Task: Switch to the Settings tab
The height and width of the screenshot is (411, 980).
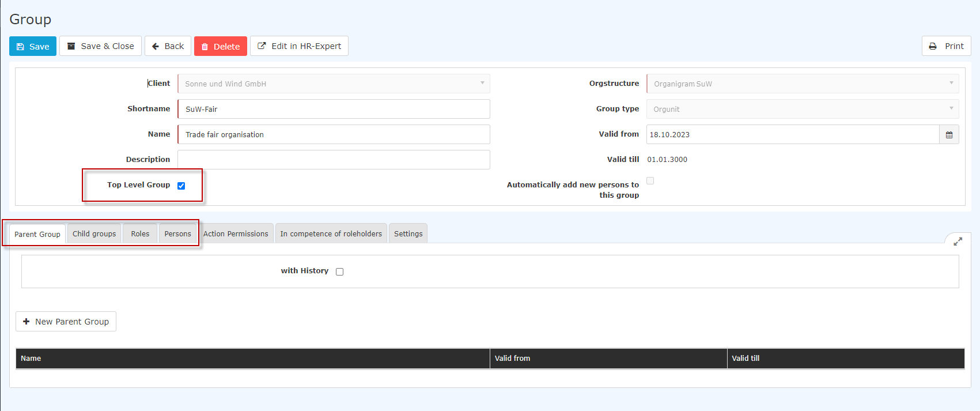Action: tap(408, 233)
